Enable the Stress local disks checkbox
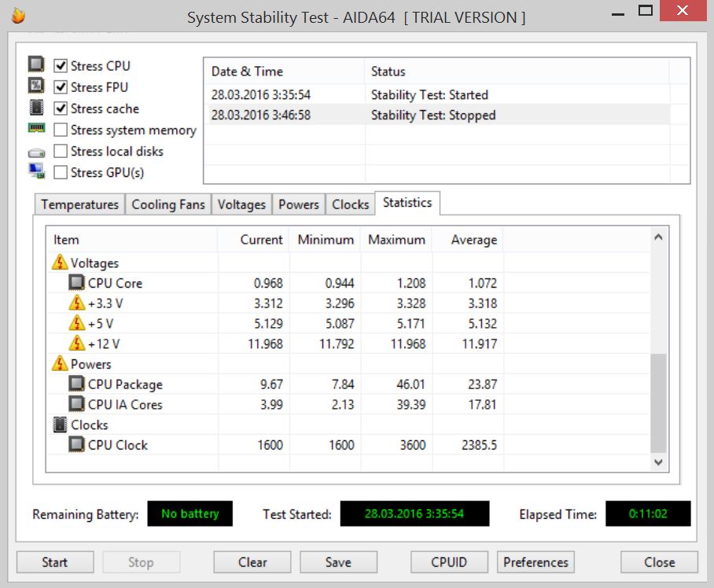714x588 pixels. point(61,151)
